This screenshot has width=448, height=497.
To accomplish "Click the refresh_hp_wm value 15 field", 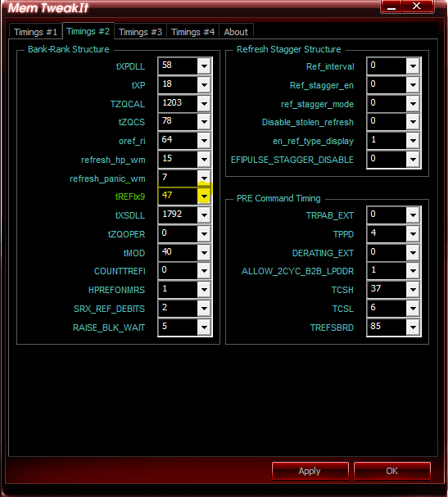I will click(x=178, y=159).
